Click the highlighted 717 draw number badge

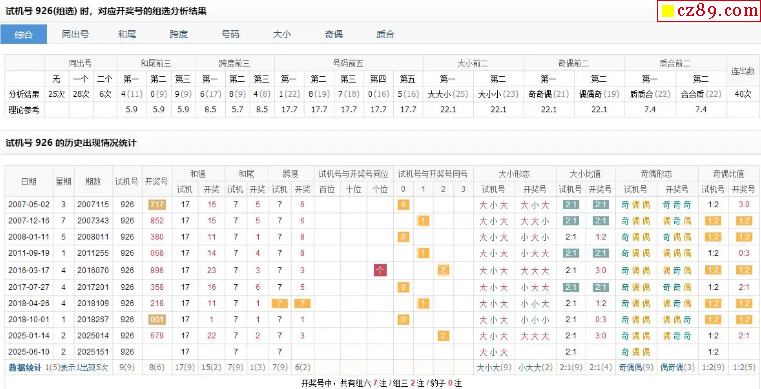tap(157, 204)
